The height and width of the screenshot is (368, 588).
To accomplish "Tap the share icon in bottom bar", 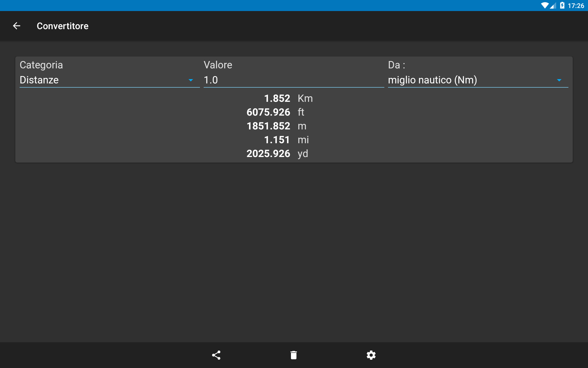I will [x=216, y=355].
